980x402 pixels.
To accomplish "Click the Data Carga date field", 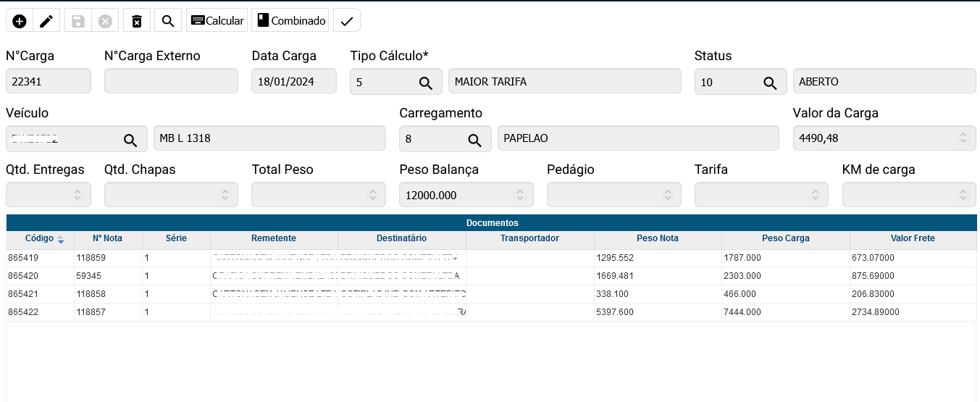I will pyautogui.click(x=293, y=82).
